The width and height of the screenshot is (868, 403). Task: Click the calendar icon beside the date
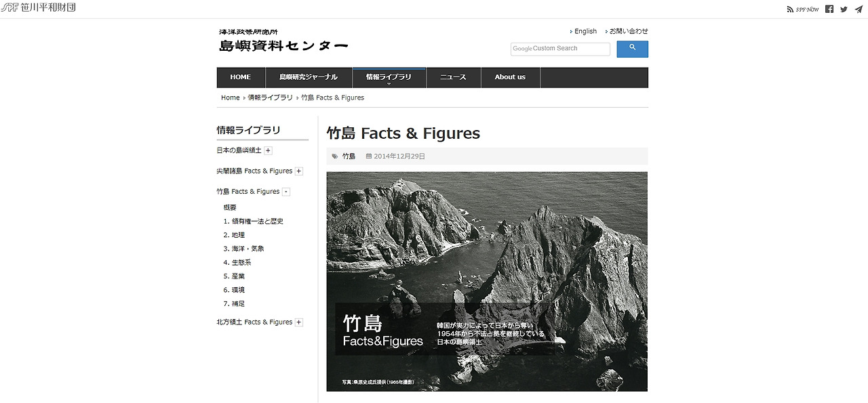point(369,156)
